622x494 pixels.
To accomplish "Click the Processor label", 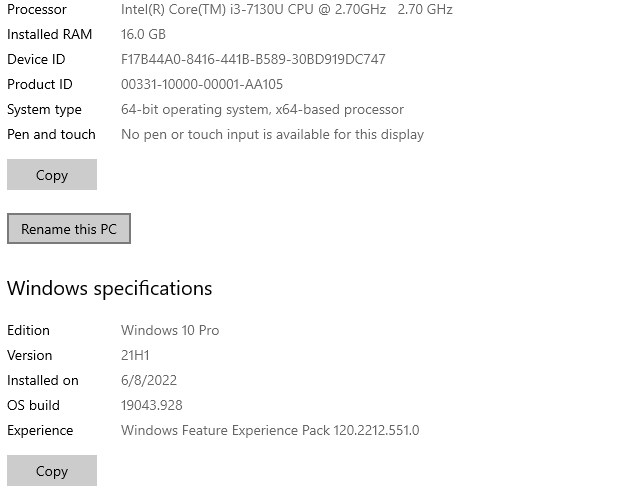I will (37, 9).
